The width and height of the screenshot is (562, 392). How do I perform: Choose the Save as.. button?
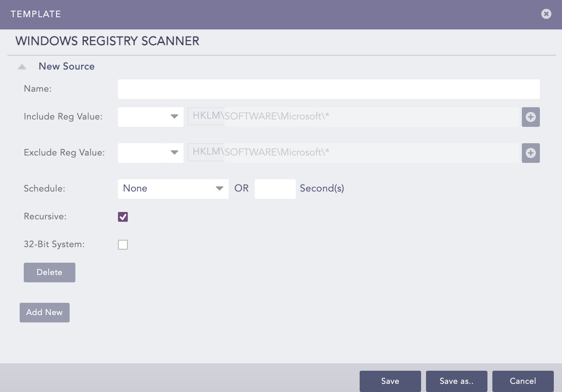point(456,381)
